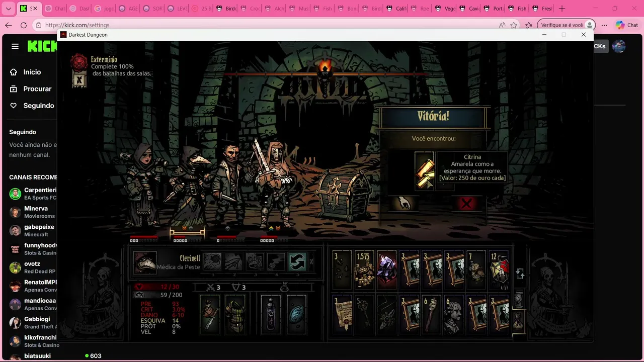Switch to the Vege browser tab
Screen dimensions: 644x362
click(443, 9)
